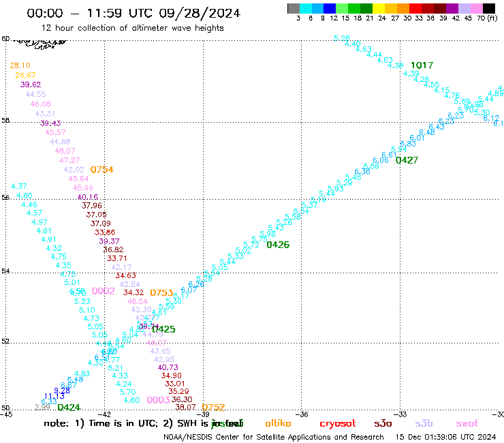
Task: Click the 's3a' satellite legend label
Action: 383,423
